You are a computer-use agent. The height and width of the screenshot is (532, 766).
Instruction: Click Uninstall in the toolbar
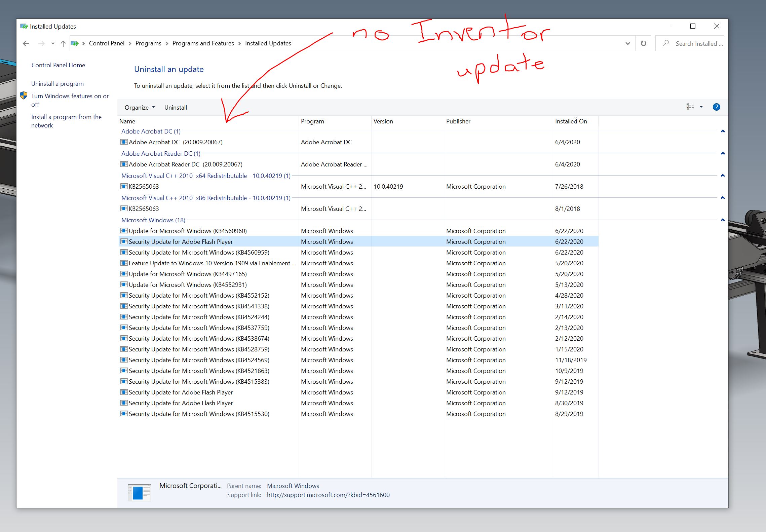point(176,107)
